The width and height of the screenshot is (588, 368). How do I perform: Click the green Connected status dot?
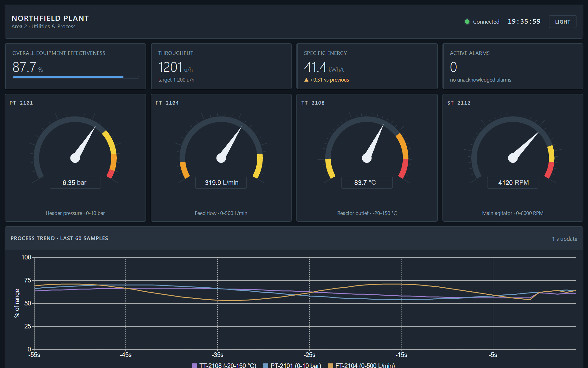[x=467, y=22]
